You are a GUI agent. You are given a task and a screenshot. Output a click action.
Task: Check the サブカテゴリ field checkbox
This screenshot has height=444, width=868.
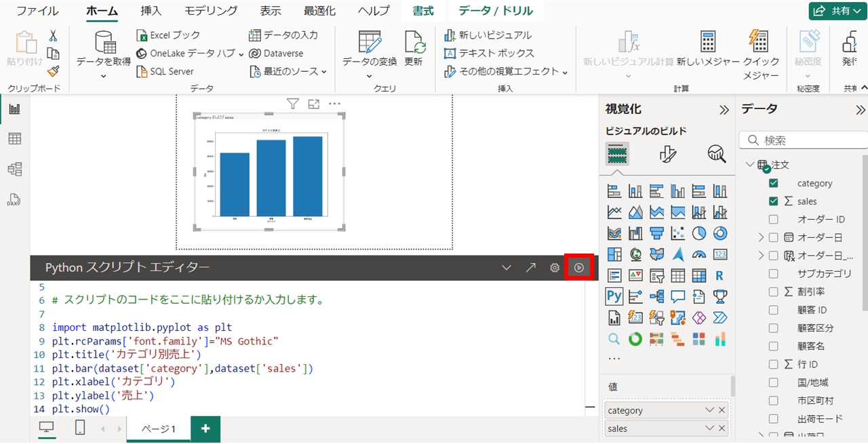click(774, 274)
